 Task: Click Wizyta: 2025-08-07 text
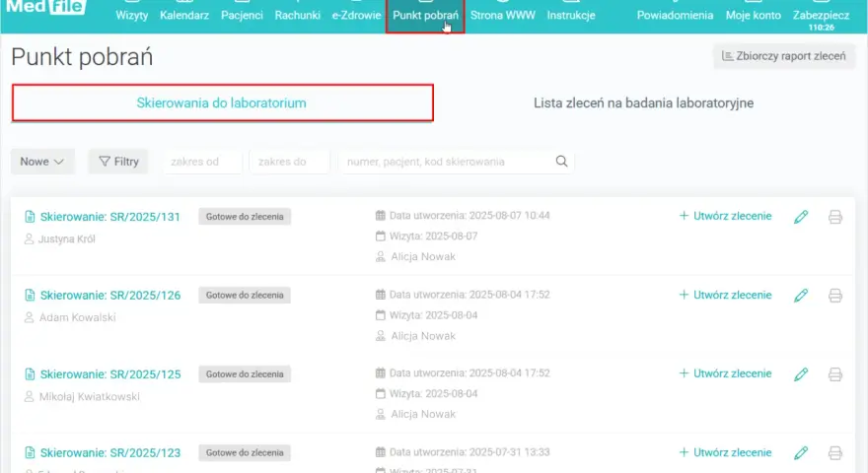(433, 236)
